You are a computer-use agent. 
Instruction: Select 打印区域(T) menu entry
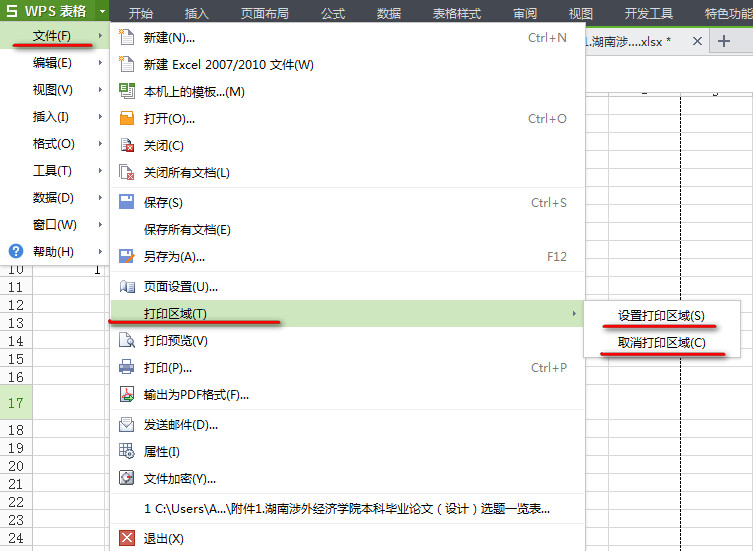coord(348,313)
